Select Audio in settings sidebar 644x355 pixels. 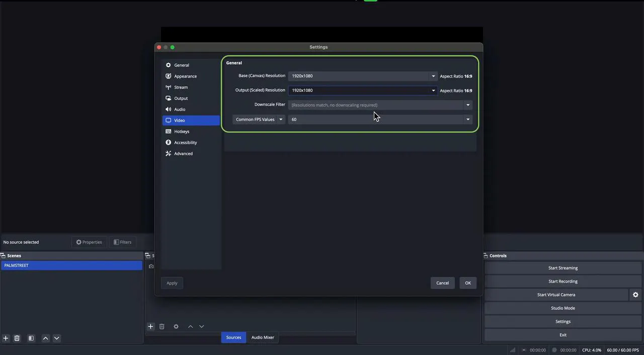point(180,110)
